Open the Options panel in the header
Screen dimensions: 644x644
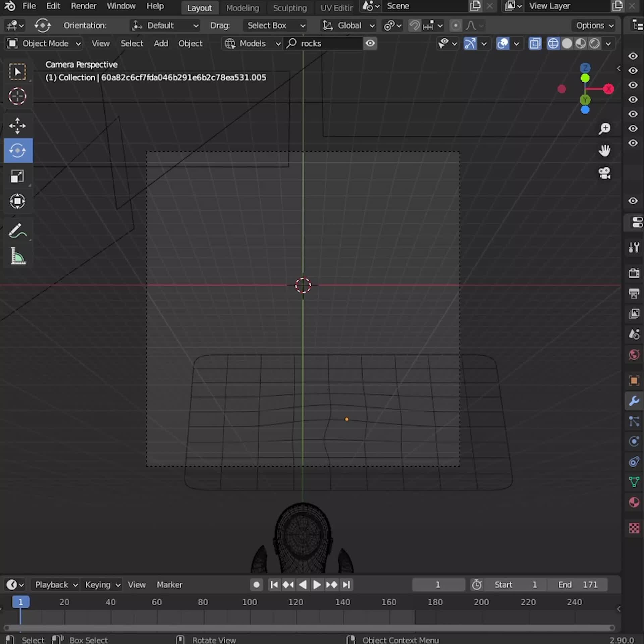593,25
